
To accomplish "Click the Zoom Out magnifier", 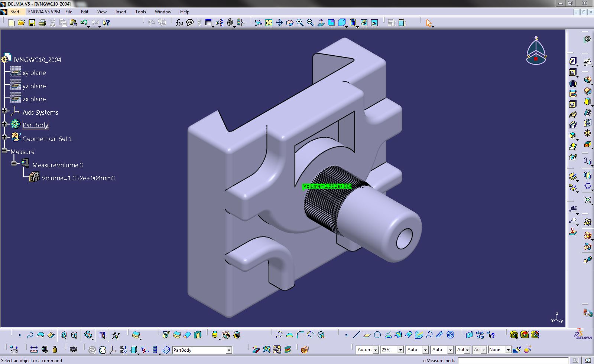I will (310, 23).
